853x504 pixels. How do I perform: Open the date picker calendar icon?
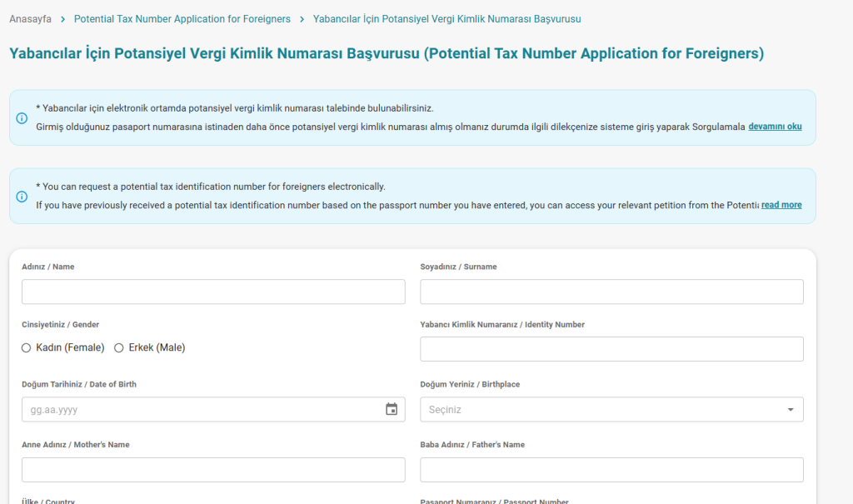point(392,409)
